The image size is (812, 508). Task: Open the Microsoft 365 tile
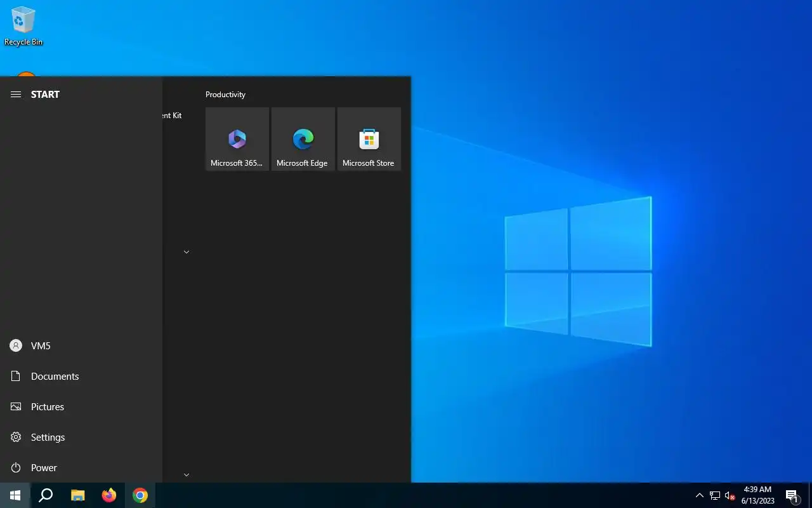(237, 139)
